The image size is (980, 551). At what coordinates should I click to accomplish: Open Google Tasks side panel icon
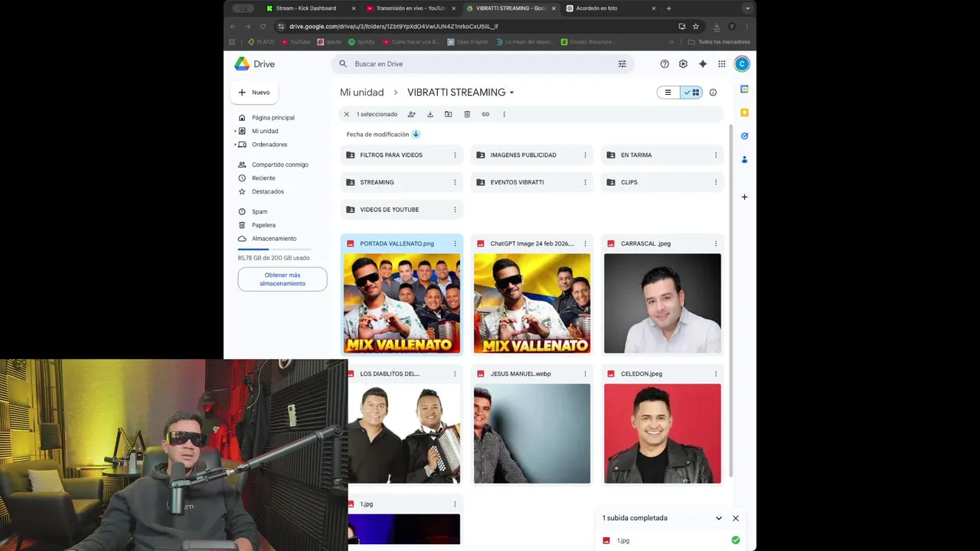(x=744, y=136)
